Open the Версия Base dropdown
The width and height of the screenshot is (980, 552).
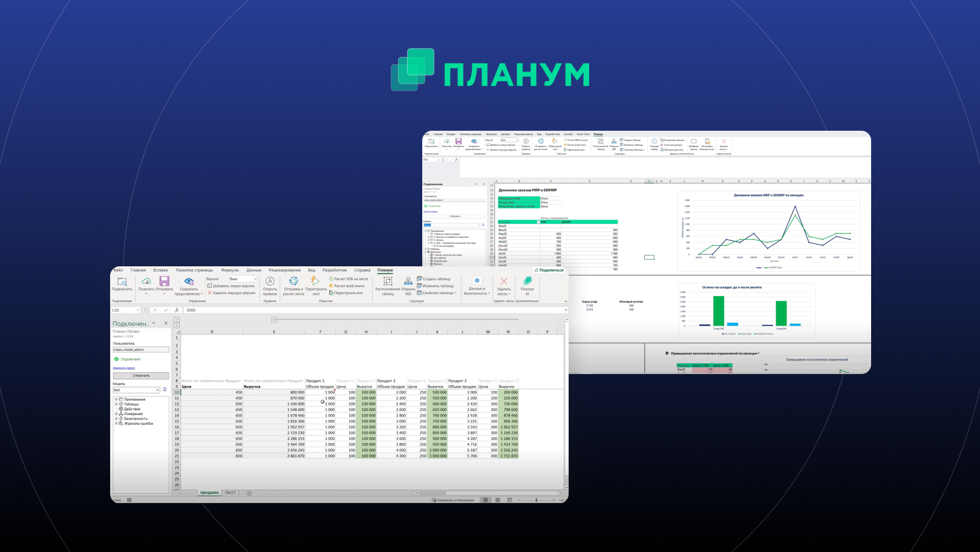(255, 279)
